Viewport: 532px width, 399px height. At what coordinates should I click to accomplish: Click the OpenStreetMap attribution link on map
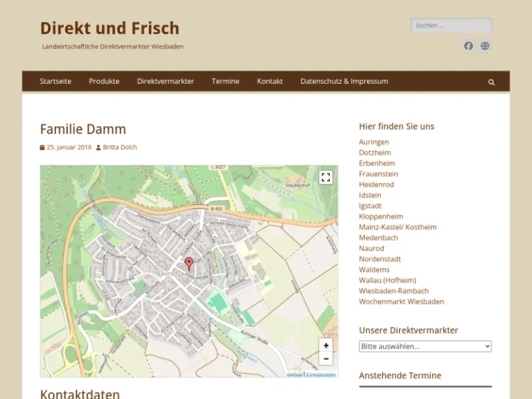click(321, 374)
